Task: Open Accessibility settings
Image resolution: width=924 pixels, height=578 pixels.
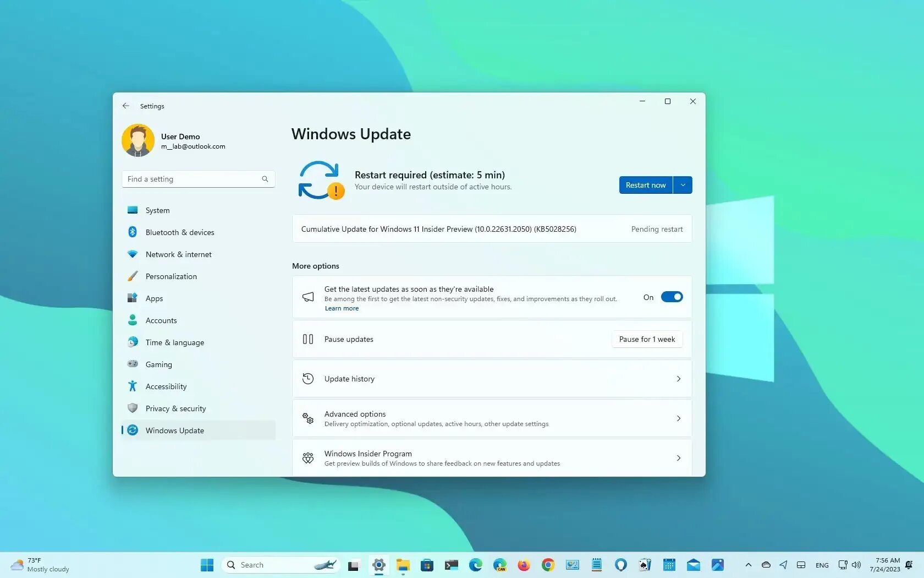Action: (x=198, y=386)
